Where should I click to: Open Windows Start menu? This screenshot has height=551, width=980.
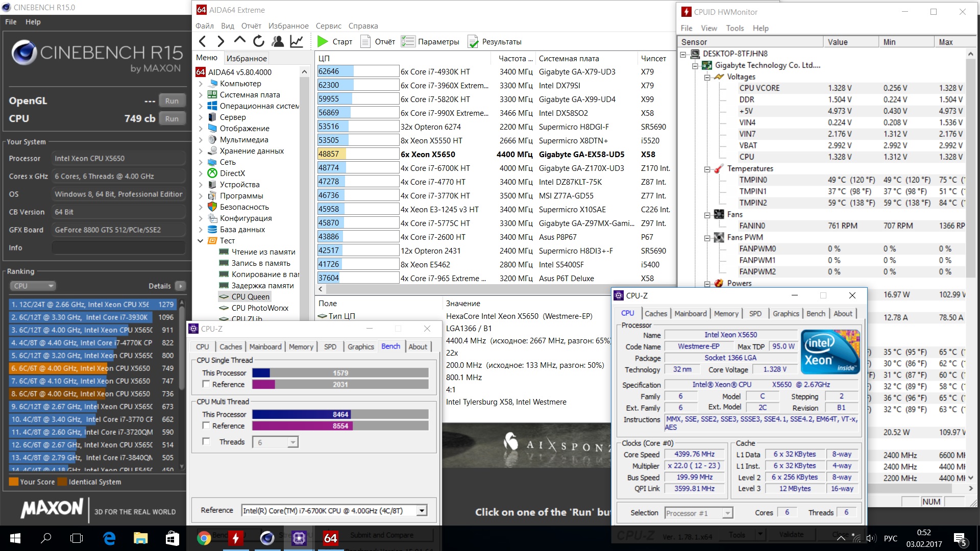point(15,538)
